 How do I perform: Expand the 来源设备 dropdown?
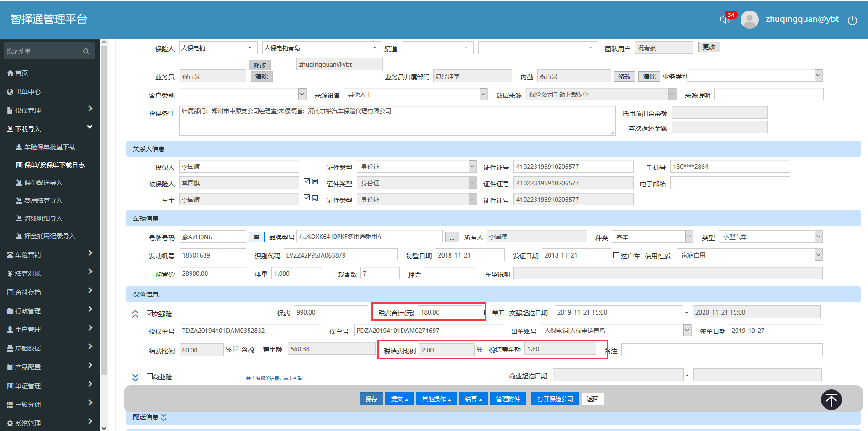(x=483, y=95)
